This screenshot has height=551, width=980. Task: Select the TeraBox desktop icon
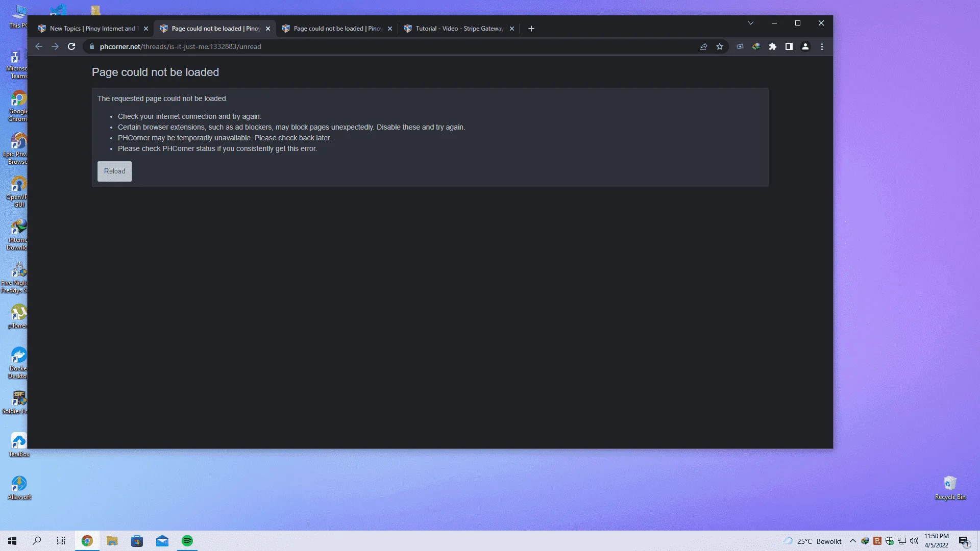click(19, 445)
